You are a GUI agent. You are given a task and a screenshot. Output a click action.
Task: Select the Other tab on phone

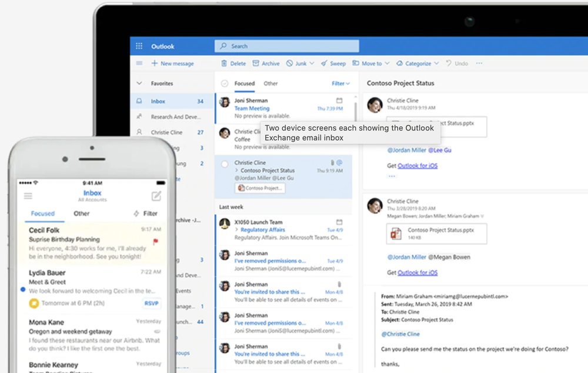point(81,214)
